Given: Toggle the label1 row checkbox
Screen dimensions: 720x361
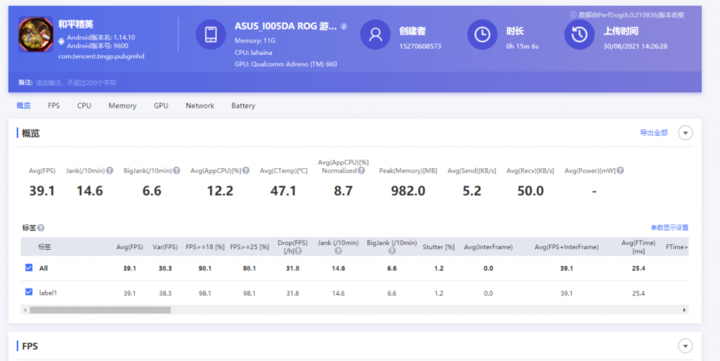Looking at the screenshot, I should (29, 292).
